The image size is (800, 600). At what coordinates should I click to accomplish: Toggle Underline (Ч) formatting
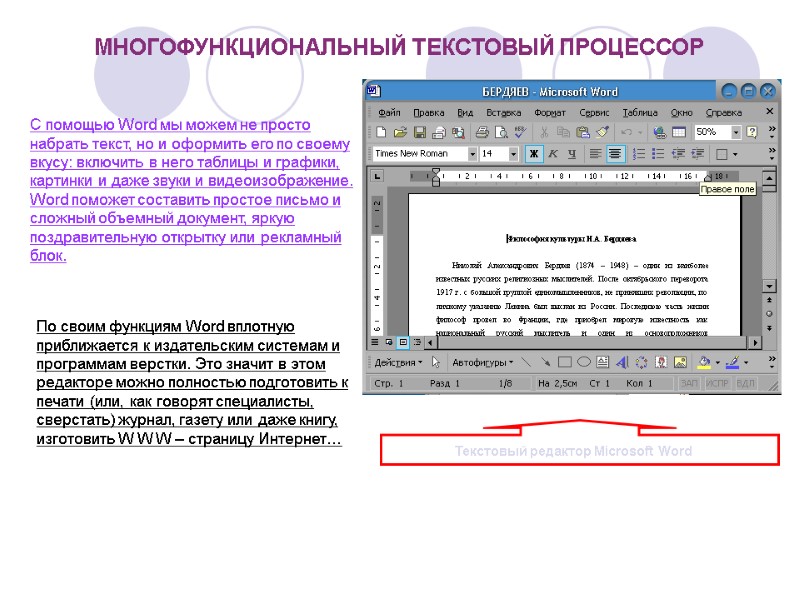pyautogui.click(x=572, y=154)
